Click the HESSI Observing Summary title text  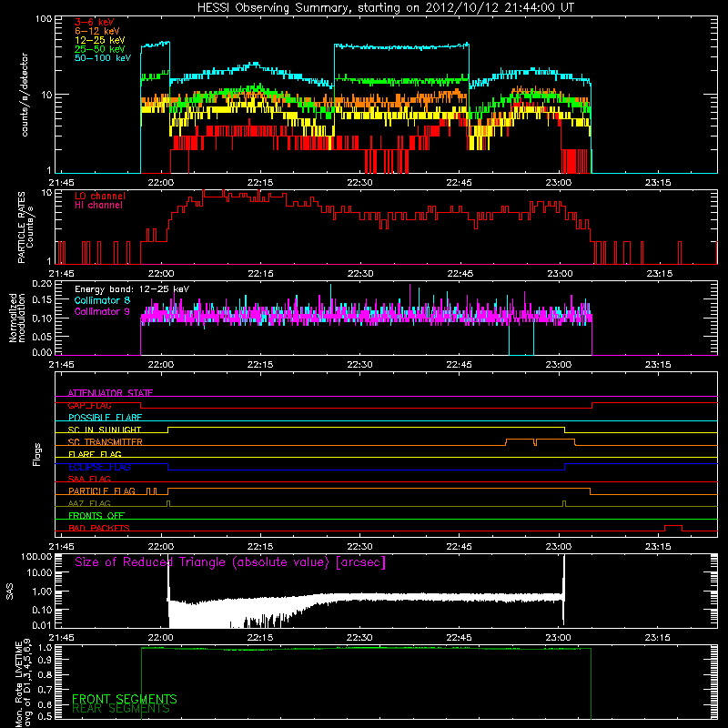click(386, 8)
